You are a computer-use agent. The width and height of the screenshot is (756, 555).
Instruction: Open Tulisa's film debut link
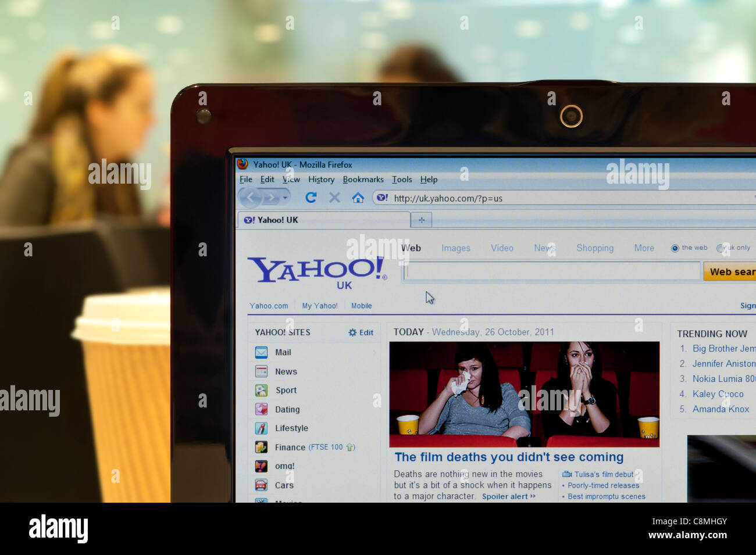(604, 474)
